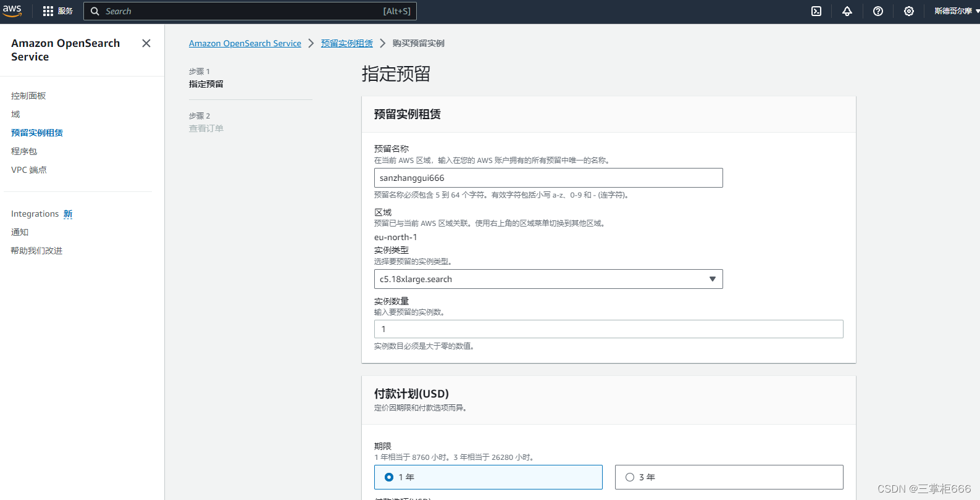Click 步骤 2 查看订单 step
Image resolution: width=980 pixels, height=500 pixels.
(x=206, y=122)
